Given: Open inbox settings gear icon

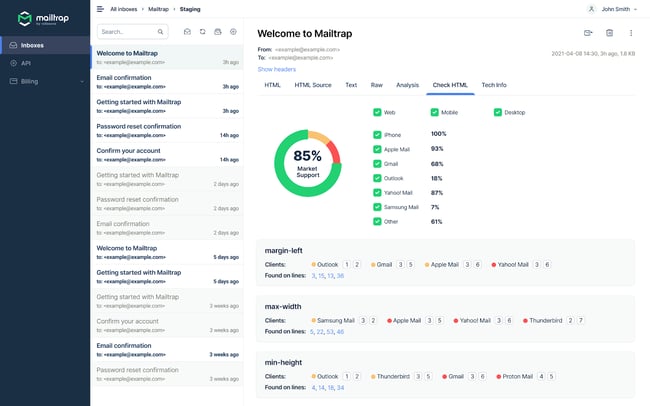Looking at the screenshot, I should [233, 32].
